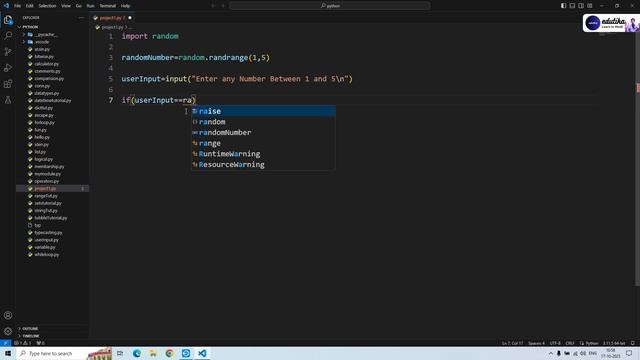The height and width of the screenshot is (360, 640).
Task: Click the remote window indicator in status bar
Action: tap(5, 343)
